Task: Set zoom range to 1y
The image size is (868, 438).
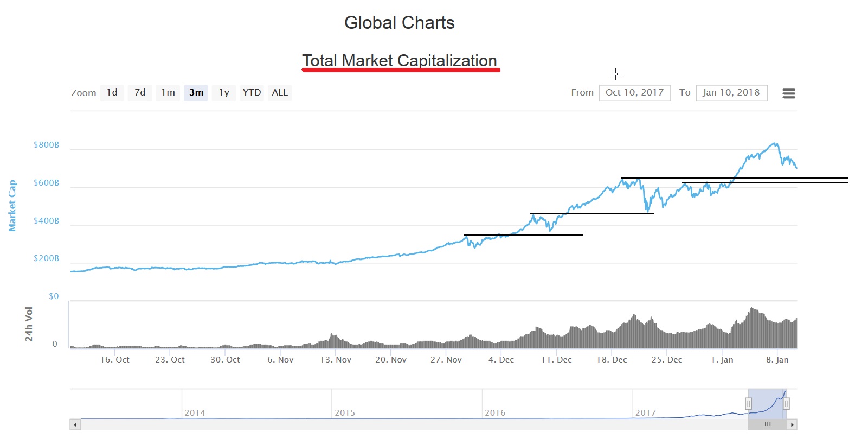Action: point(224,93)
